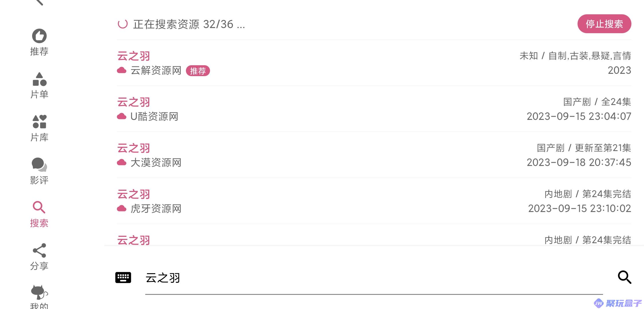Screen dimensions: 644x309
Task: Open the 云之羽 result from U酷资源网
Action: 374,109
